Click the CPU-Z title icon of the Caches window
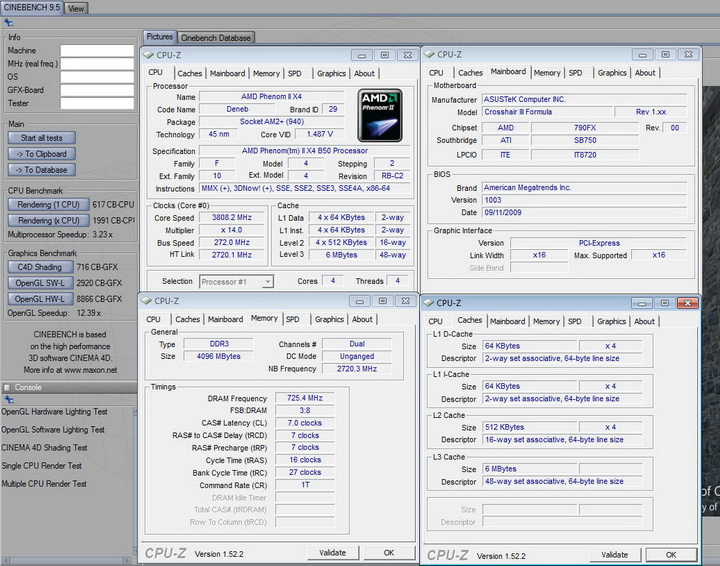This screenshot has width=720, height=566. click(429, 302)
